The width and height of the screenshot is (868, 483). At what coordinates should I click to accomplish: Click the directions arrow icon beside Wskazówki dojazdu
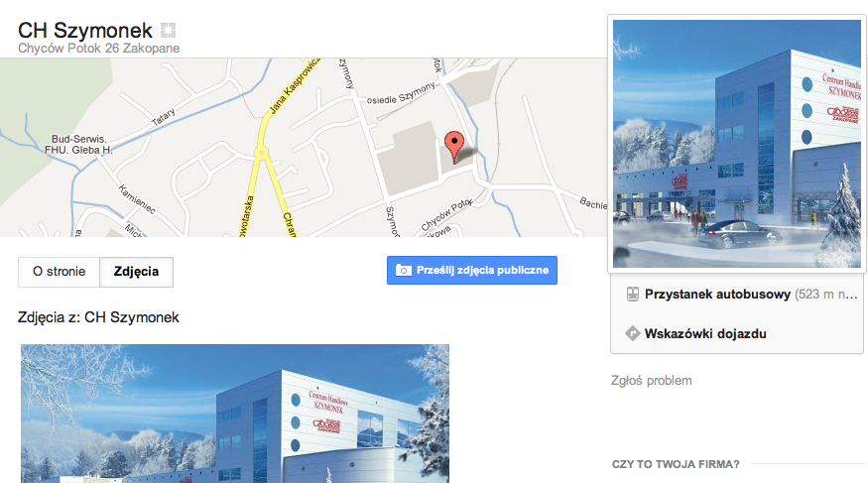(632, 333)
